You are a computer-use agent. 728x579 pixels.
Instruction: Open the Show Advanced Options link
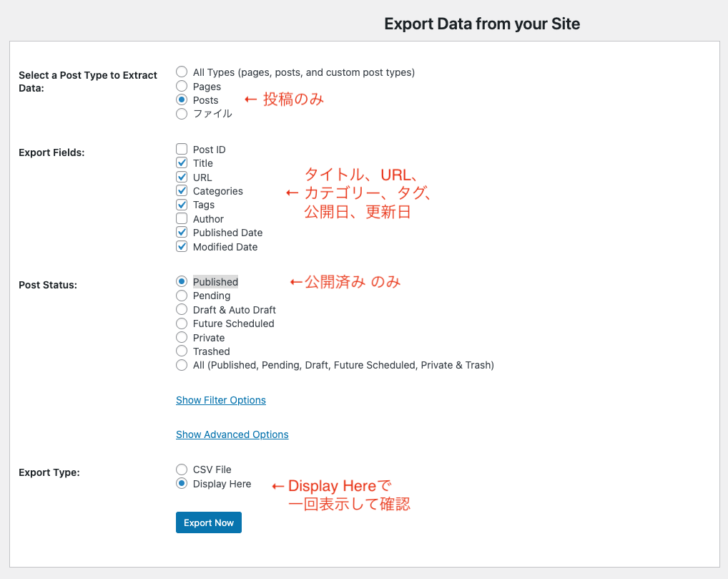[232, 434]
